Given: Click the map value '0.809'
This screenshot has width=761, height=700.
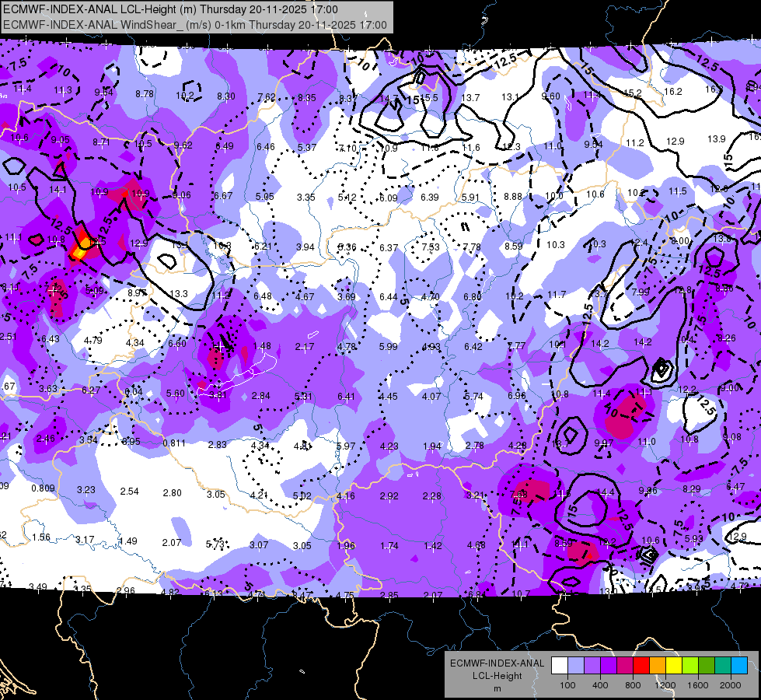Looking at the screenshot, I should 44,488.
